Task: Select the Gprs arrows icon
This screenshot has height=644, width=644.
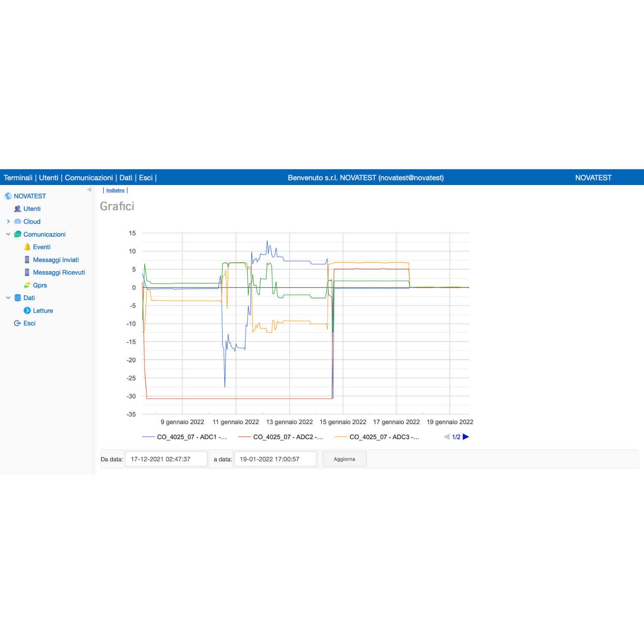Action: tap(27, 285)
